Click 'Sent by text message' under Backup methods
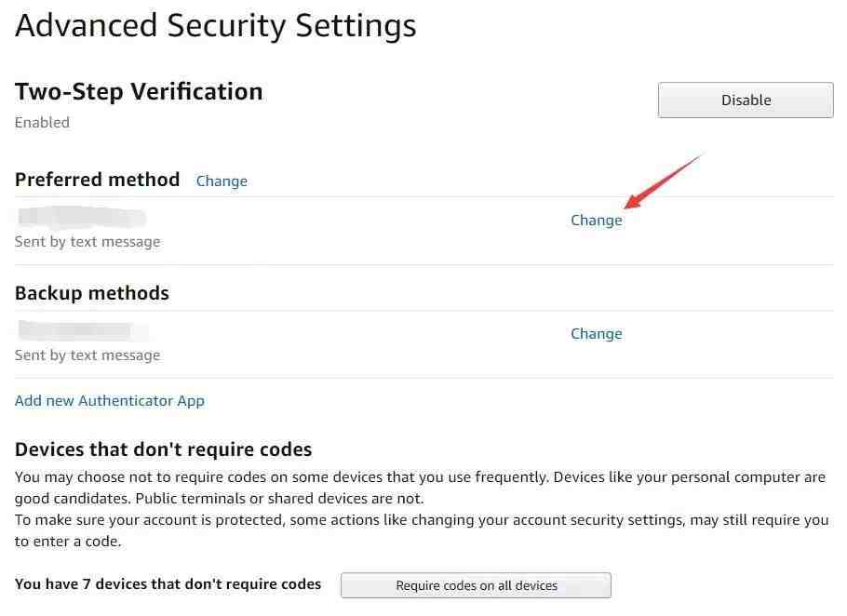 coord(87,355)
